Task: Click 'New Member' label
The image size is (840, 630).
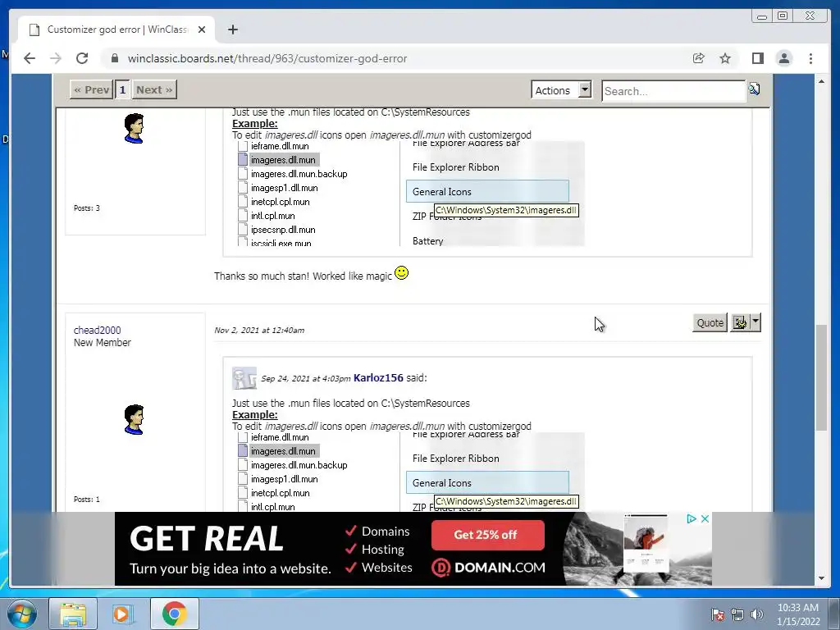Action: pyautogui.click(x=103, y=342)
